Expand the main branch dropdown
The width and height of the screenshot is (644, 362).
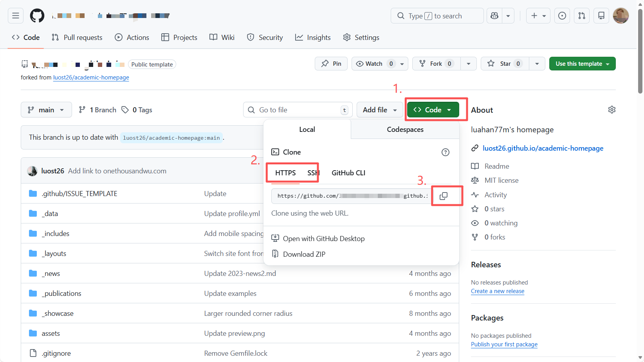pos(46,110)
